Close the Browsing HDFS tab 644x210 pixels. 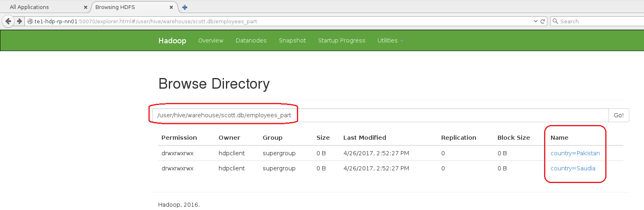pos(171,7)
